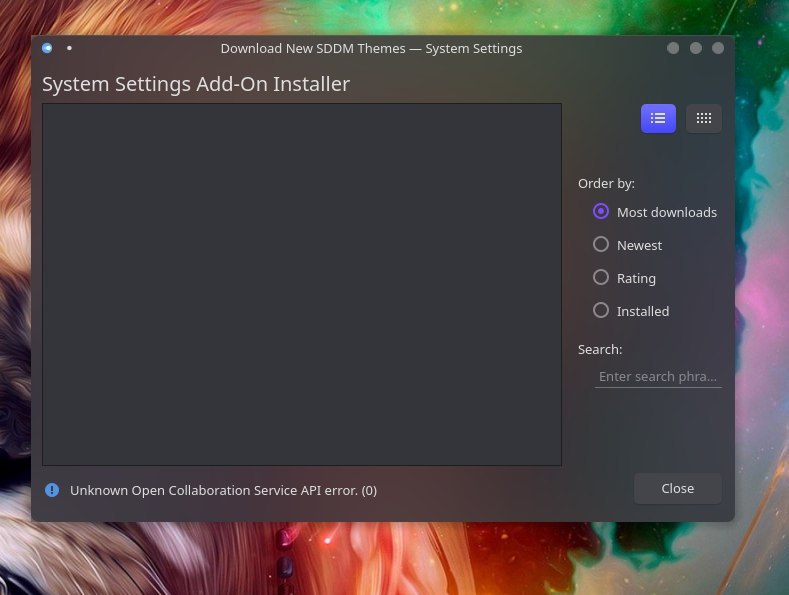This screenshot has height=595, width=789.
Task: Click the System Settings app icon in titlebar
Action: coord(47,48)
